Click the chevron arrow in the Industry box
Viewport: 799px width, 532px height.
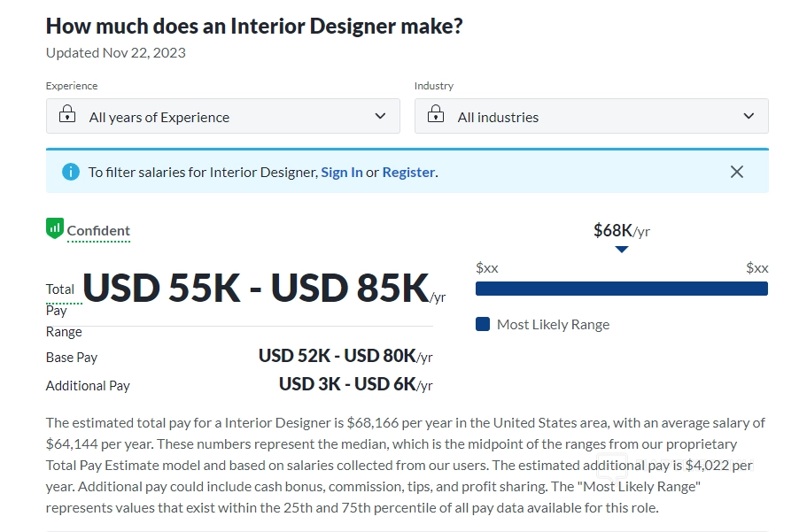(x=749, y=116)
